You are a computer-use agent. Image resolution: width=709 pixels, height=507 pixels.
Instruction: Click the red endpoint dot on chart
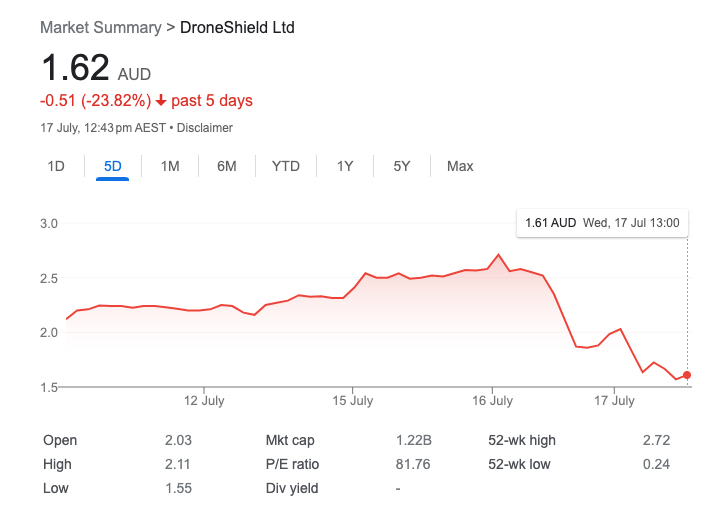click(x=687, y=375)
